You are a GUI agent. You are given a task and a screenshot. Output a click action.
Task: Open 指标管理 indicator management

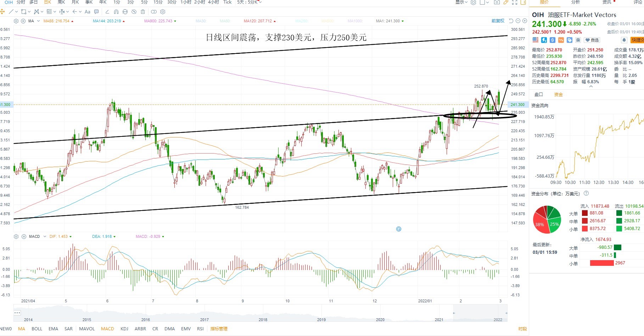coord(219,329)
